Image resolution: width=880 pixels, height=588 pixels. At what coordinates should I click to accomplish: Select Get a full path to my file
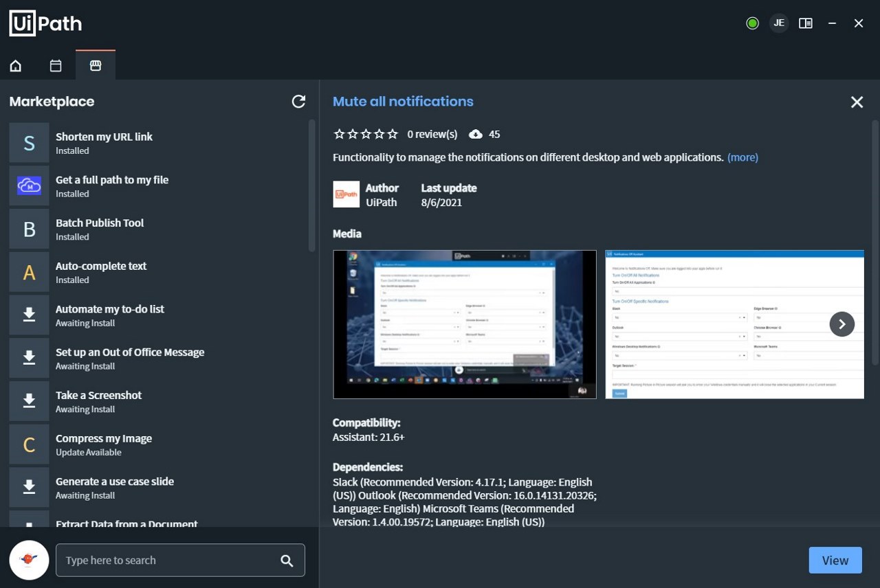(158, 185)
